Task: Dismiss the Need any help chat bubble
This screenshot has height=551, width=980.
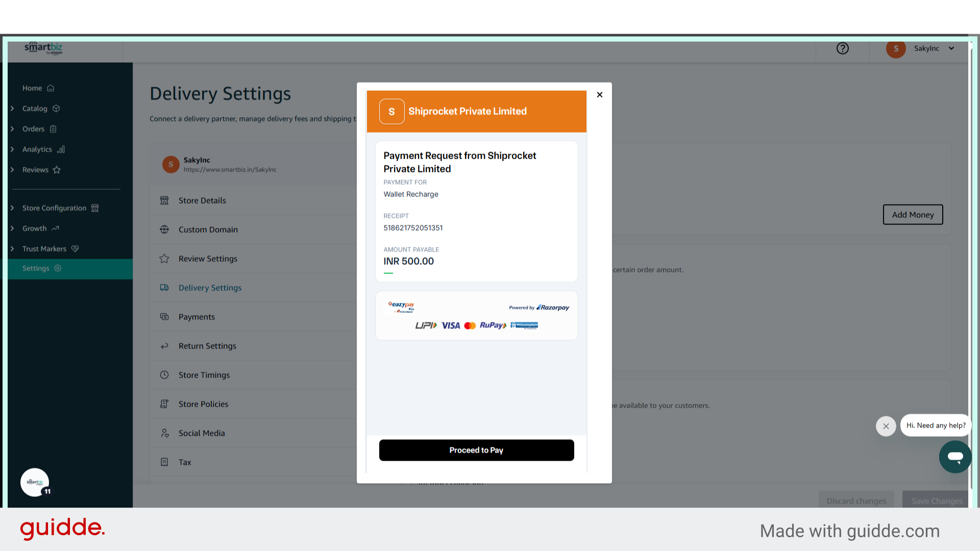Action: point(886,426)
